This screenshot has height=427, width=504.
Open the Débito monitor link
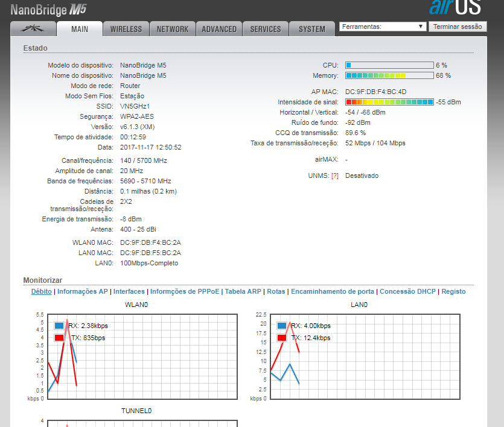[x=41, y=291]
